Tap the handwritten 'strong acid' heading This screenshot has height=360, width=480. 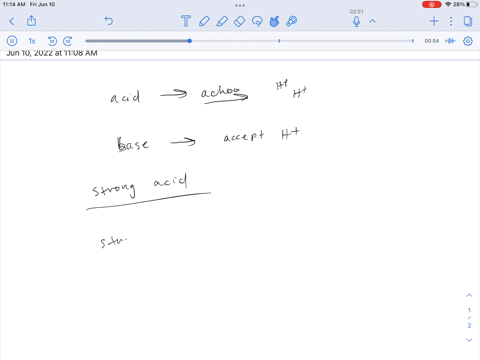(x=139, y=186)
